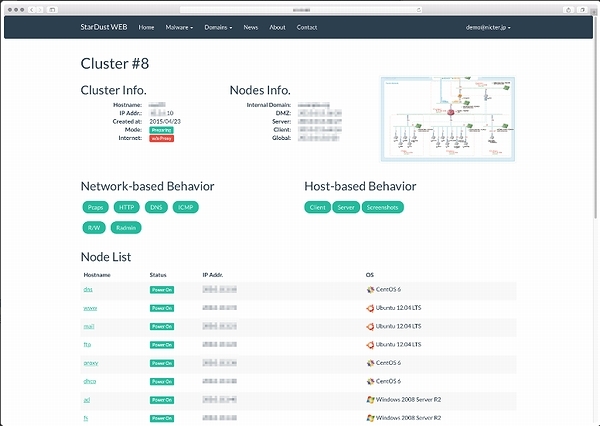The height and width of the screenshot is (426, 600).
Task: Open the demo@nicter.jp account dropdown
Action: [491, 28]
